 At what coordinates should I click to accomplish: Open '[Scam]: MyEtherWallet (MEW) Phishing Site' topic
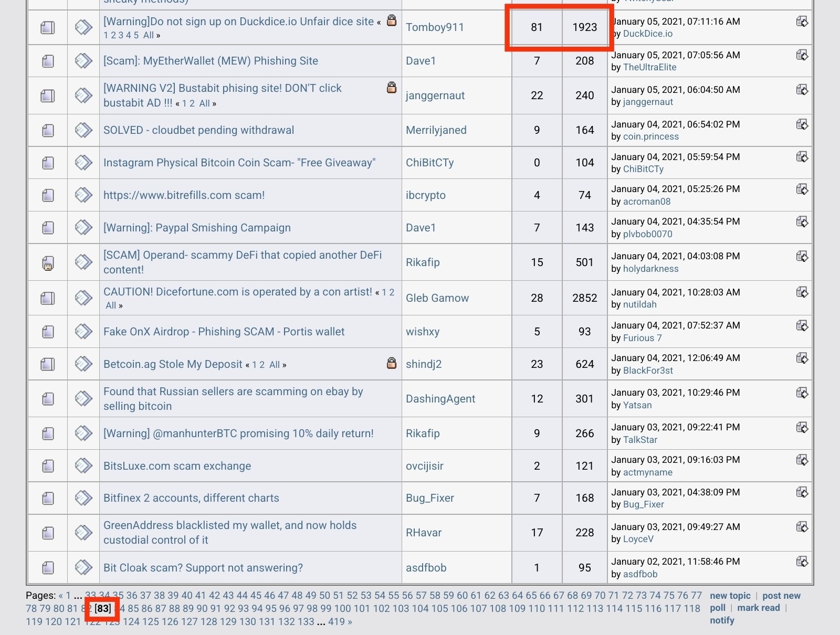click(211, 61)
